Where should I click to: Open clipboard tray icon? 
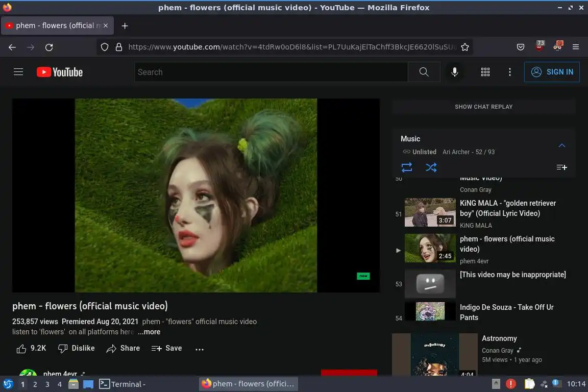pyautogui.click(x=529, y=384)
